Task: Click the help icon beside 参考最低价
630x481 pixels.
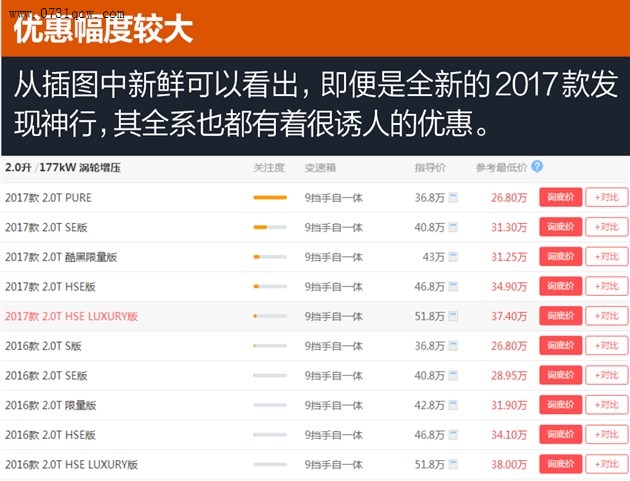Action: [x=537, y=166]
